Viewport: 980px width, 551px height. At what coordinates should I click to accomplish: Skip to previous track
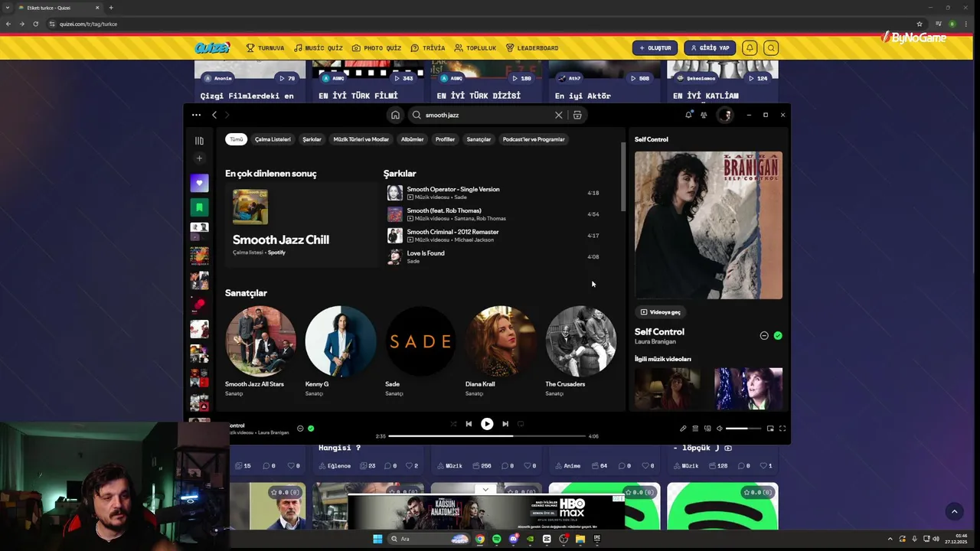(x=469, y=424)
